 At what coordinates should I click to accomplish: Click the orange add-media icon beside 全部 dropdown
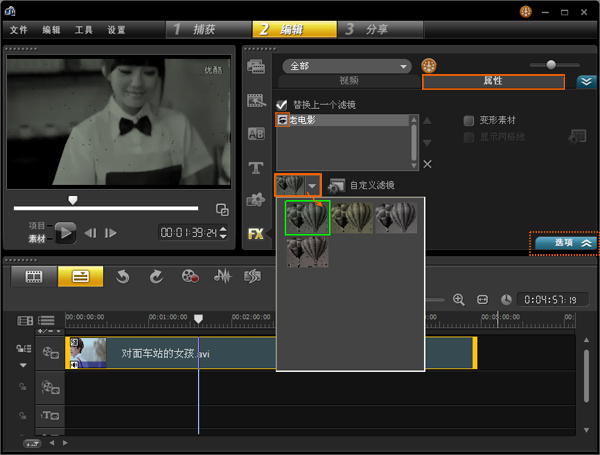pos(429,66)
